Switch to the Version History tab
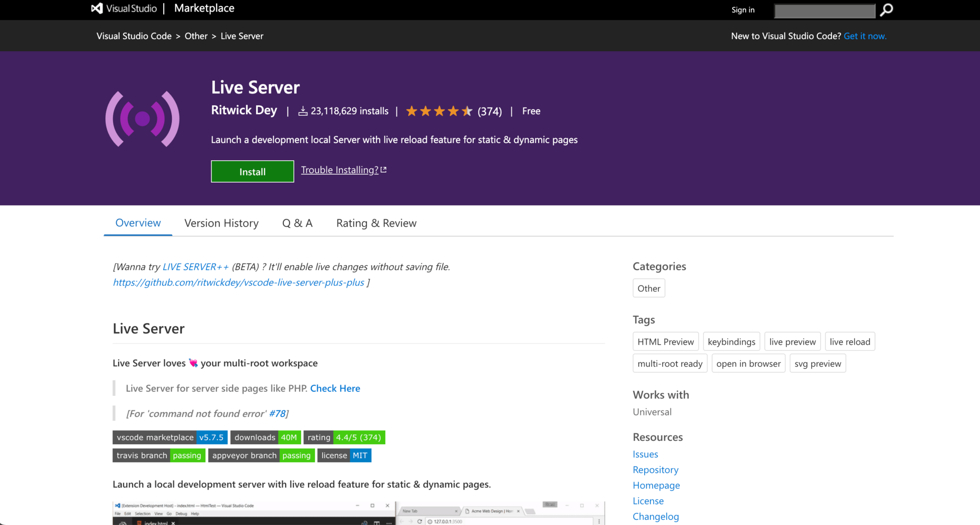 coord(221,223)
